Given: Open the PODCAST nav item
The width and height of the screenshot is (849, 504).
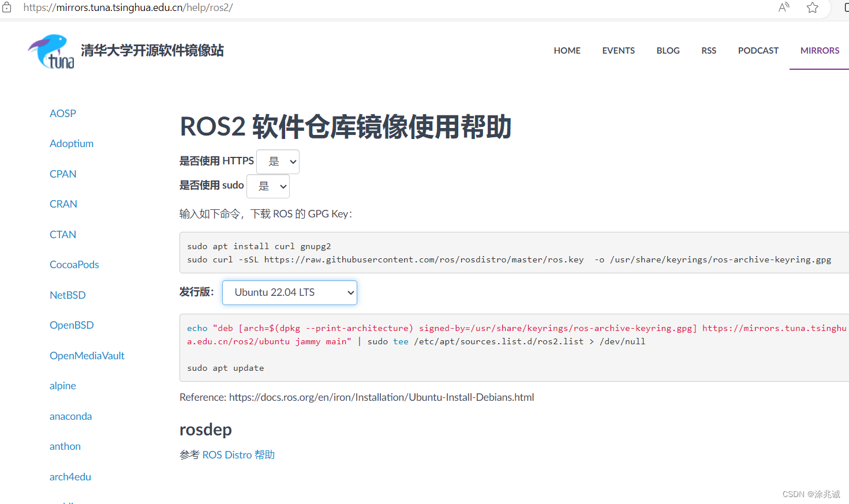Looking at the screenshot, I should (x=758, y=51).
